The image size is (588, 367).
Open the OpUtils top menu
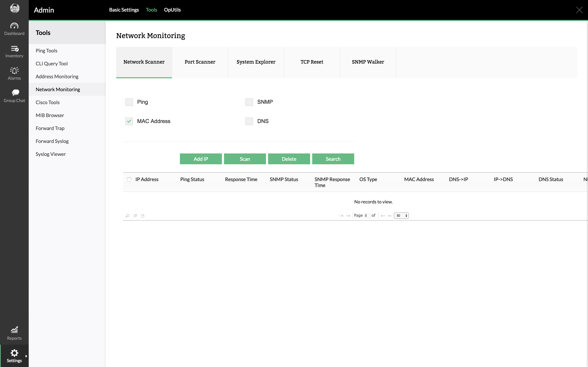172,10
